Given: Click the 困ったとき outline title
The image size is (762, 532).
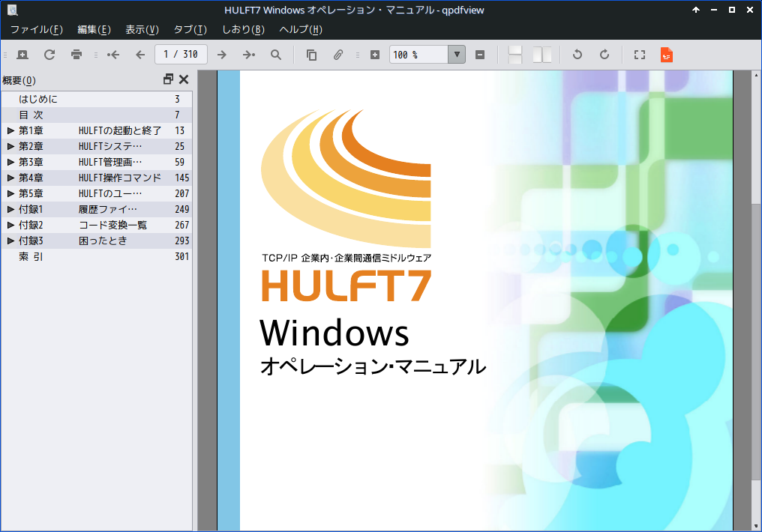Looking at the screenshot, I should [103, 241].
